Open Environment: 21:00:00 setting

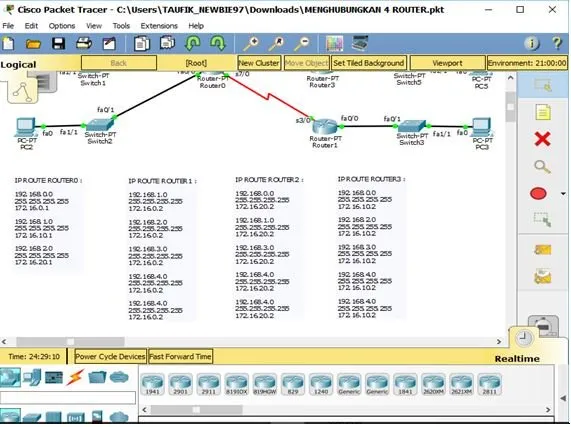(527, 63)
